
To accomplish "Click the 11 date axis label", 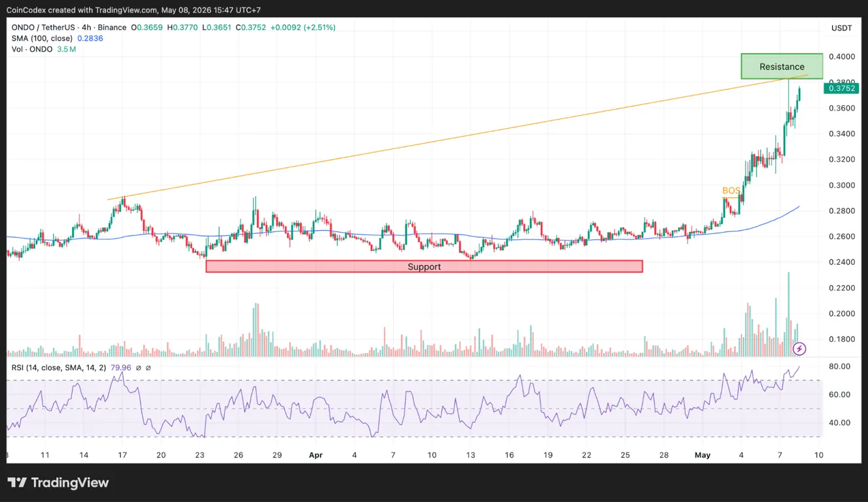I will 45,455.
